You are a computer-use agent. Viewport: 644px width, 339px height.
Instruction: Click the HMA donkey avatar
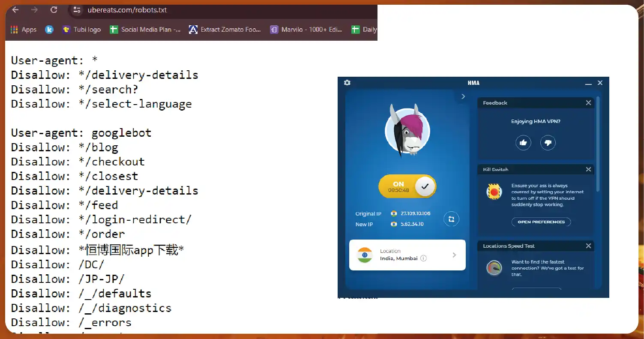pyautogui.click(x=407, y=131)
